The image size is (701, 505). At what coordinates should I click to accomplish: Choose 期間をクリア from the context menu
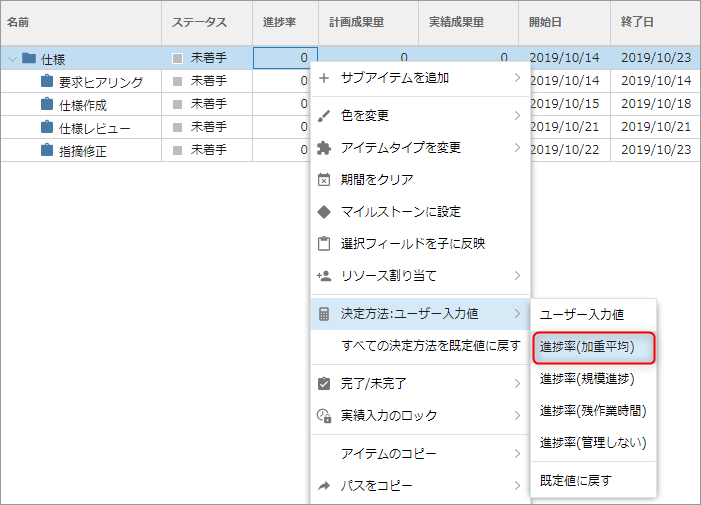420,180
